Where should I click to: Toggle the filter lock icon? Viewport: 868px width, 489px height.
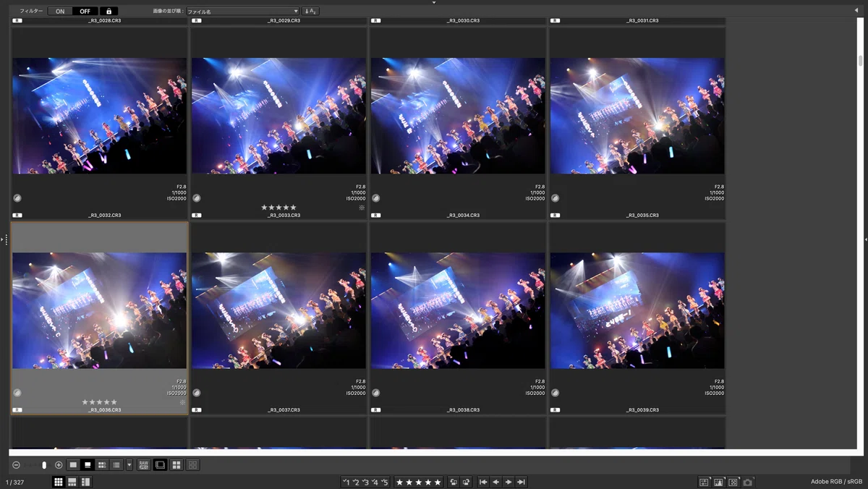(109, 12)
